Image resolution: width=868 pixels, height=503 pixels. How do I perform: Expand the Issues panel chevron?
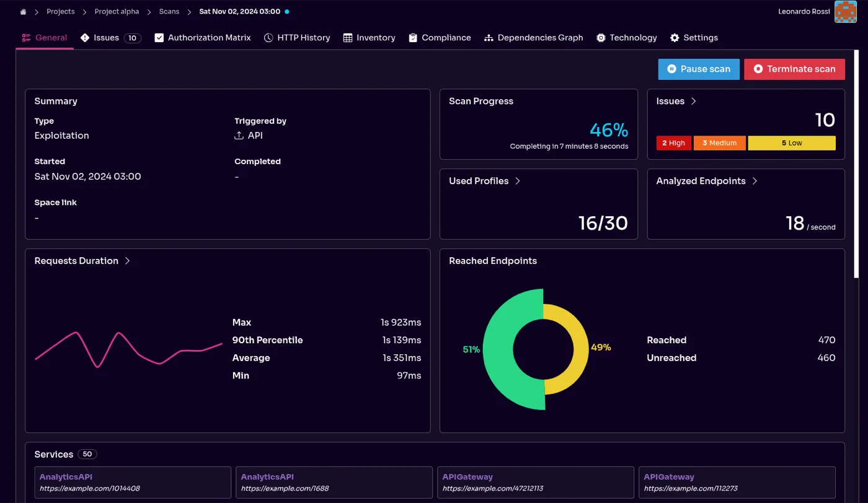[x=693, y=101]
